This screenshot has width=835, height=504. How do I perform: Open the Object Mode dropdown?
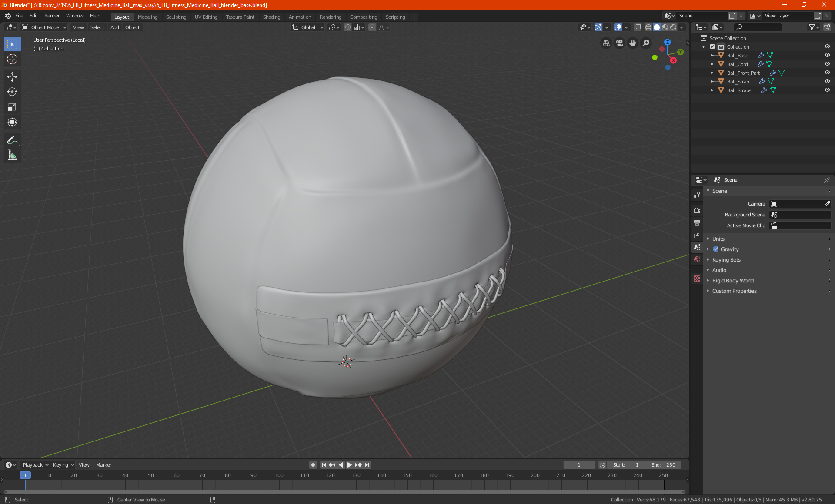[x=44, y=27]
